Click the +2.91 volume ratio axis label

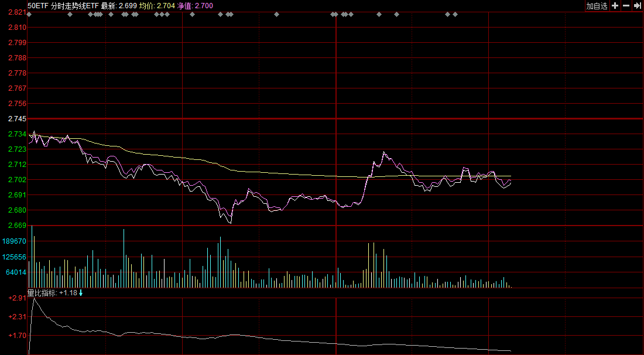pyautogui.click(x=17, y=298)
